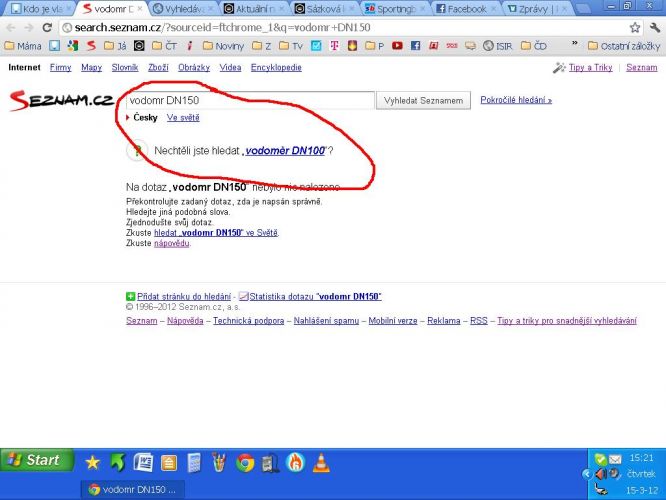Bookmark this page with the star icon
The height and width of the screenshot is (500, 666).
click(x=635, y=28)
